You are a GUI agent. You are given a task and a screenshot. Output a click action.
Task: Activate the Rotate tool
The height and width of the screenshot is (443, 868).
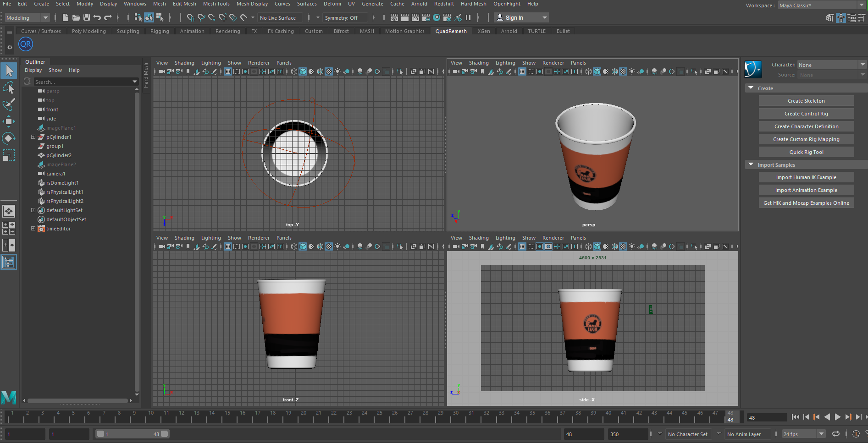(9, 138)
